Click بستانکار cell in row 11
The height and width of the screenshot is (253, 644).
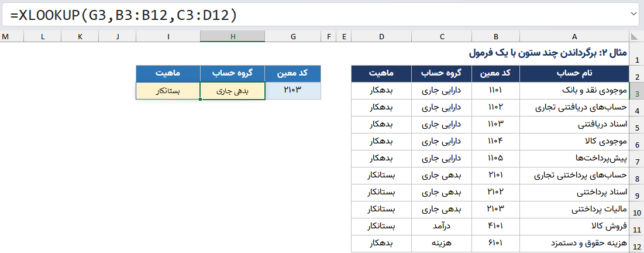click(x=381, y=227)
